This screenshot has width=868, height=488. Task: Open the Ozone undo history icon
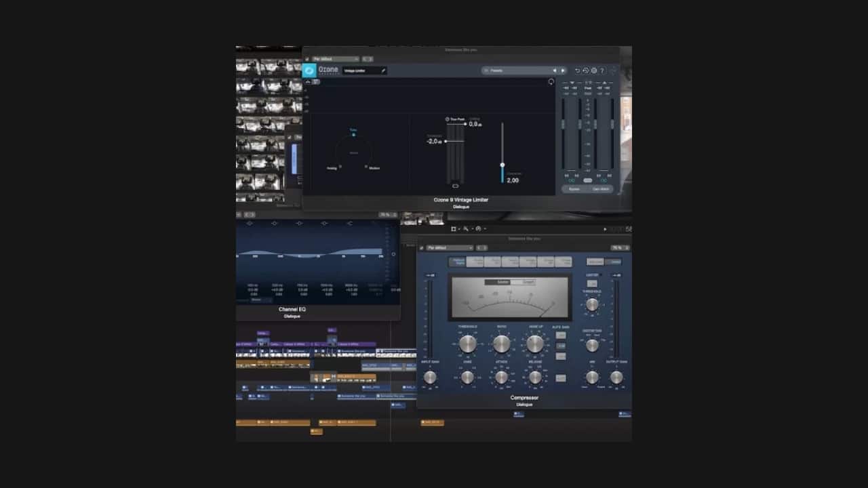[x=585, y=70]
